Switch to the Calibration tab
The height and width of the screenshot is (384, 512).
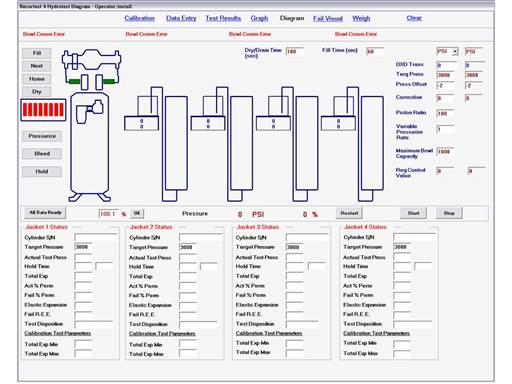(139, 18)
